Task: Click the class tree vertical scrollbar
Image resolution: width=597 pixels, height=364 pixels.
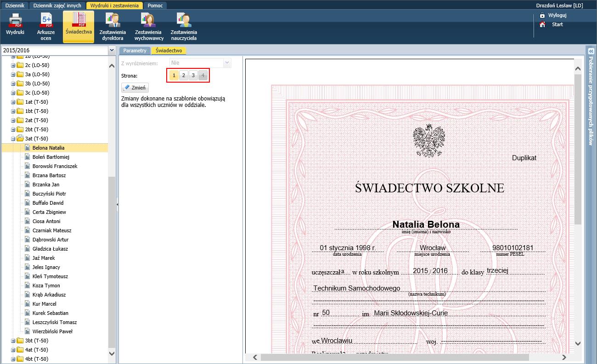Action: [112, 262]
